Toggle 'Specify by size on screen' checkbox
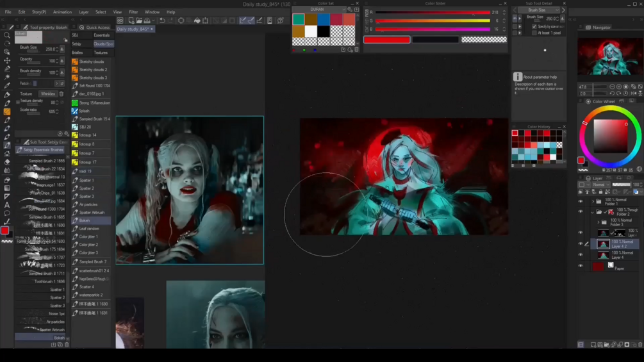This screenshot has height=362, width=644. pyautogui.click(x=534, y=26)
